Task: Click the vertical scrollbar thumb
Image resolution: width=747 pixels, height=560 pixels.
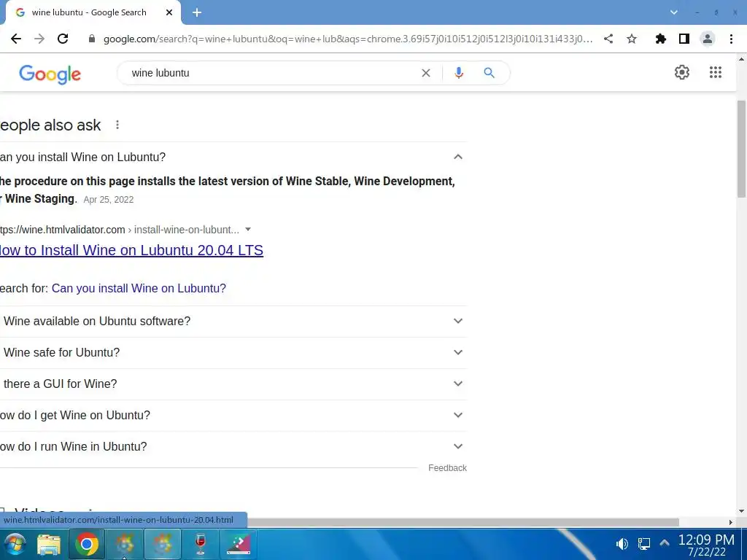Action: point(741,149)
